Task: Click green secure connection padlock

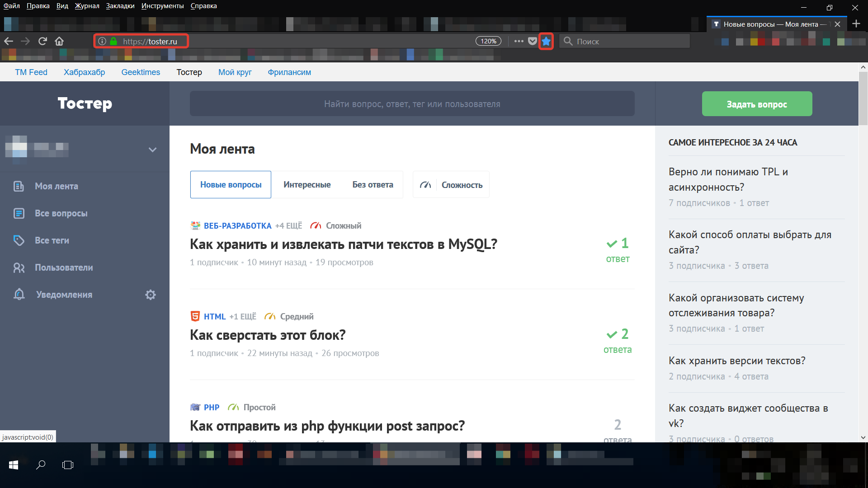Action: tap(113, 41)
